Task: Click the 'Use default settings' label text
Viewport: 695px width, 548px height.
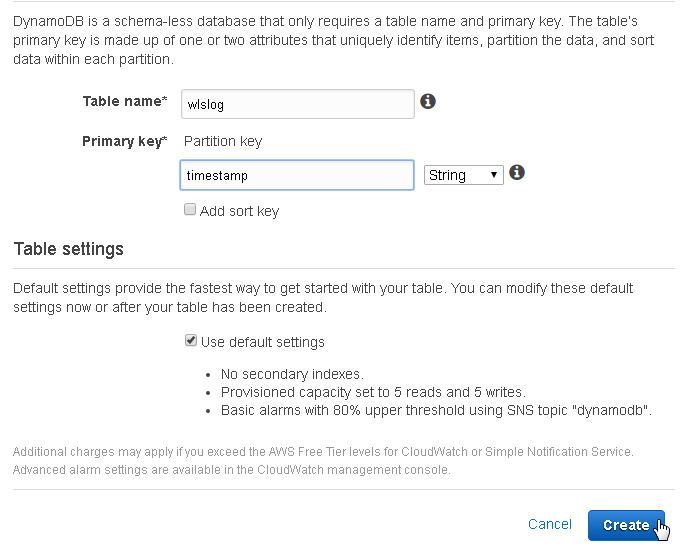Action: click(263, 342)
